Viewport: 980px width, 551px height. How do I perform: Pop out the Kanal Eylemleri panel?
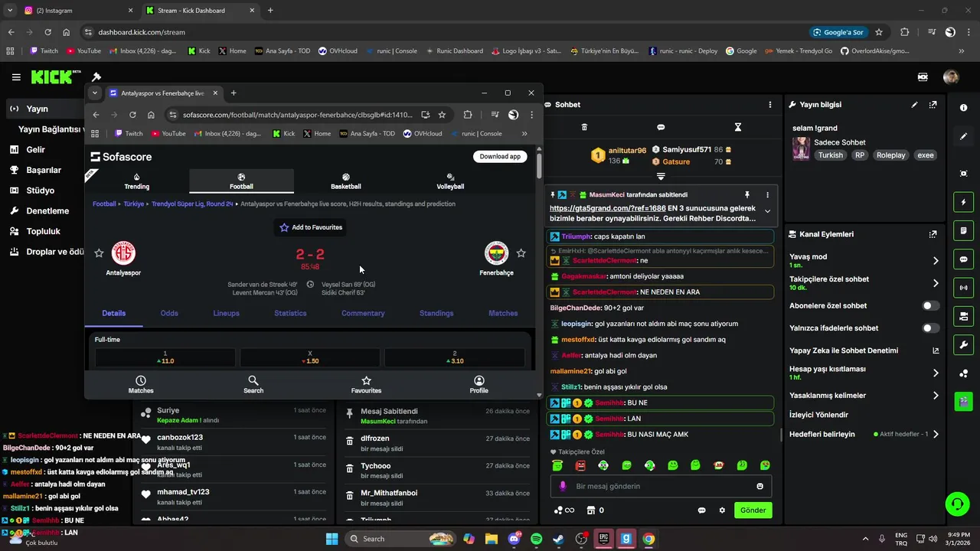click(933, 234)
